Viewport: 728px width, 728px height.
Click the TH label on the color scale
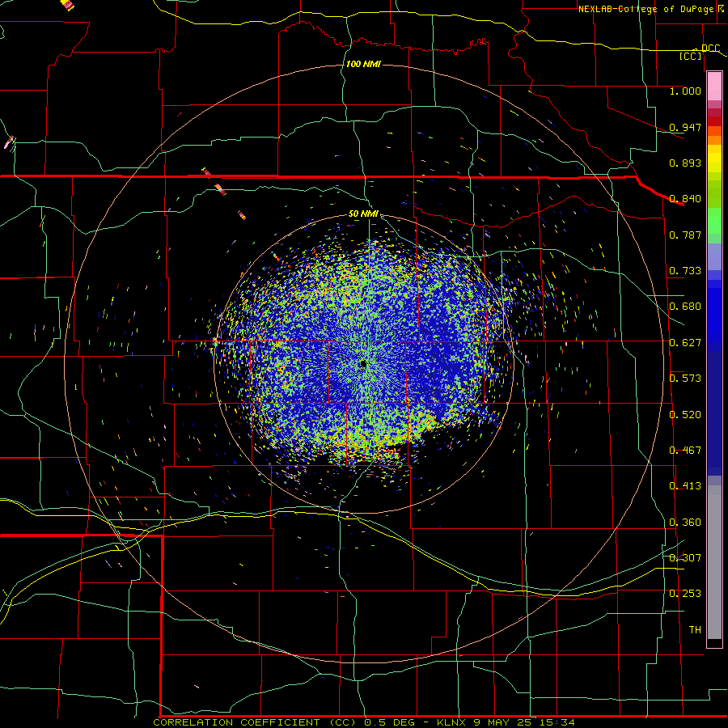tap(695, 630)
